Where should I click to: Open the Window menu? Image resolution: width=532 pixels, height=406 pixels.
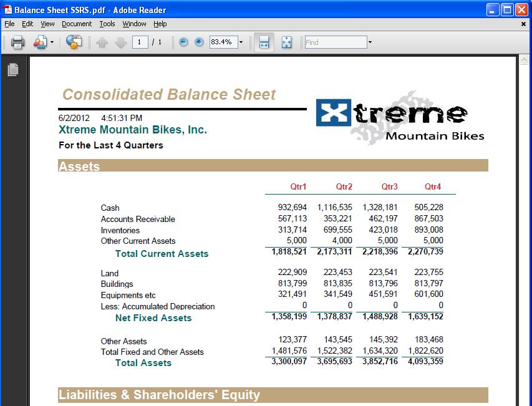click(x=134, y=24)
